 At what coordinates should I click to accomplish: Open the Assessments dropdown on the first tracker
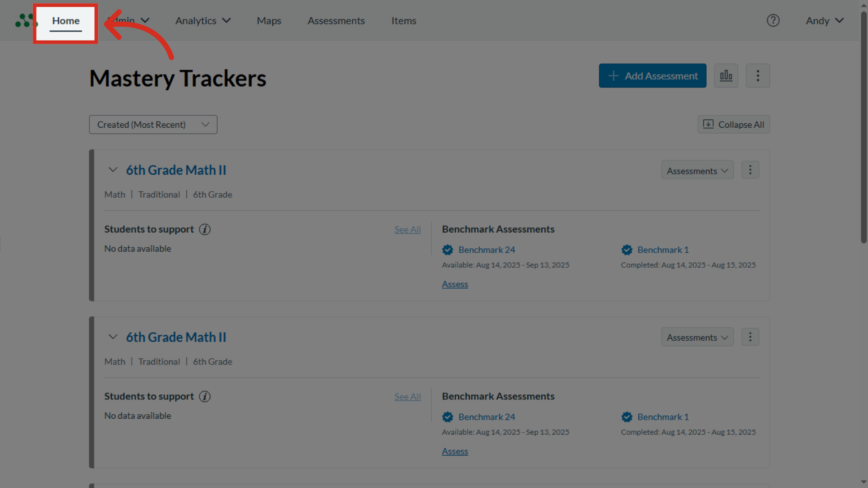click(697, 170)
